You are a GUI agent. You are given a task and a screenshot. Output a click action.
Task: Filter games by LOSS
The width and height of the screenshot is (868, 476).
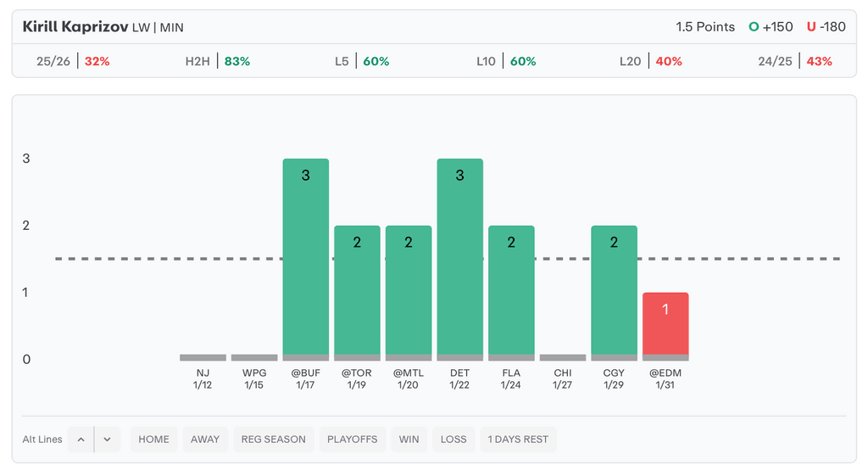(x=453, y=440)
